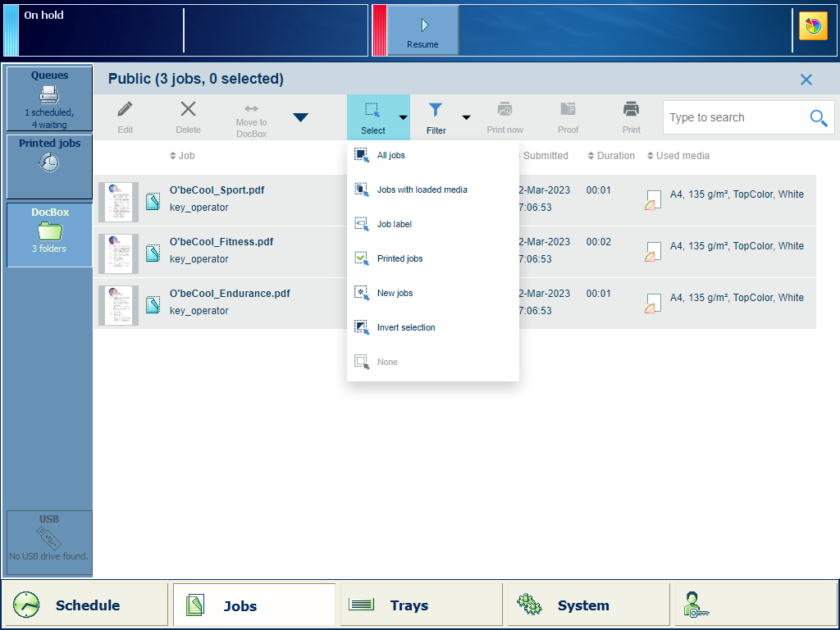Sort by the Used media column
The height and width of the screenshot is (630, 840).
pyautogui.click(x=678, y=156)
